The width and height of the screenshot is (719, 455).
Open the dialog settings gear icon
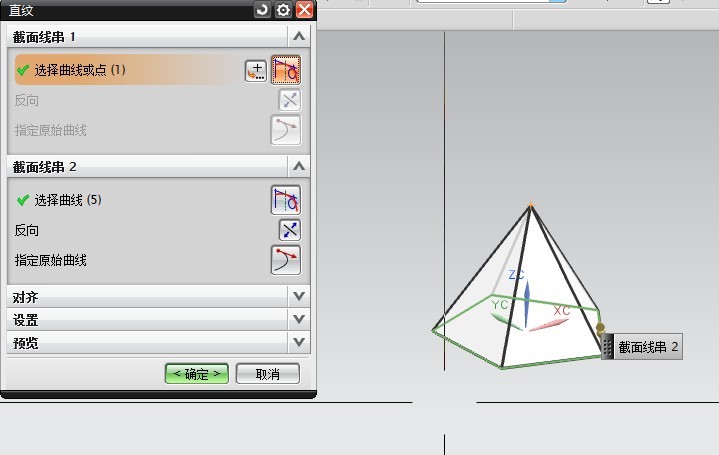(283, 10)
